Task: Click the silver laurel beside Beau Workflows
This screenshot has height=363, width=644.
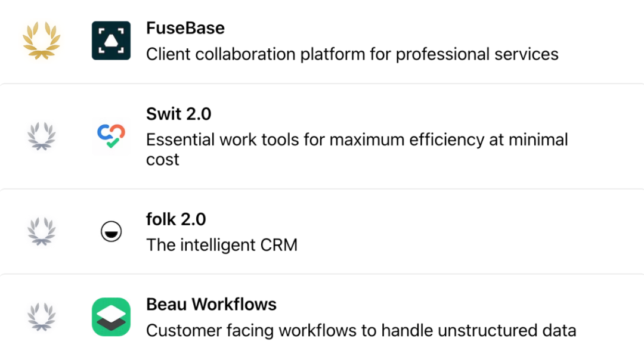Action: pos(42,317)
